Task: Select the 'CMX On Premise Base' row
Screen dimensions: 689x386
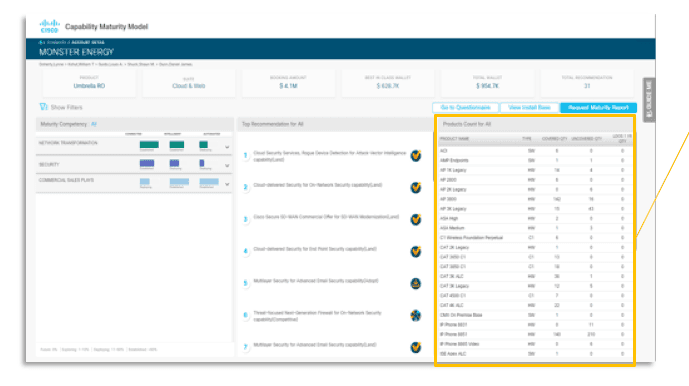Action: 535,315
